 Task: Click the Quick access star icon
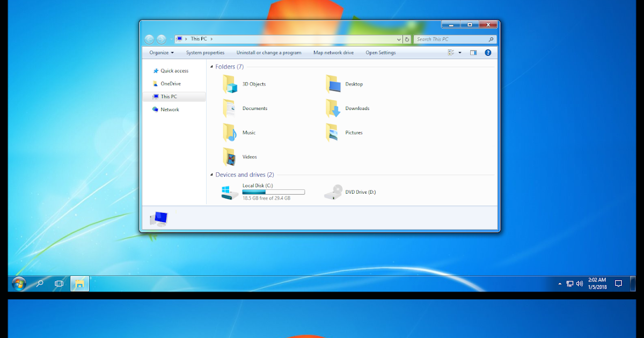pyautogui.click(x=156, y=71)
